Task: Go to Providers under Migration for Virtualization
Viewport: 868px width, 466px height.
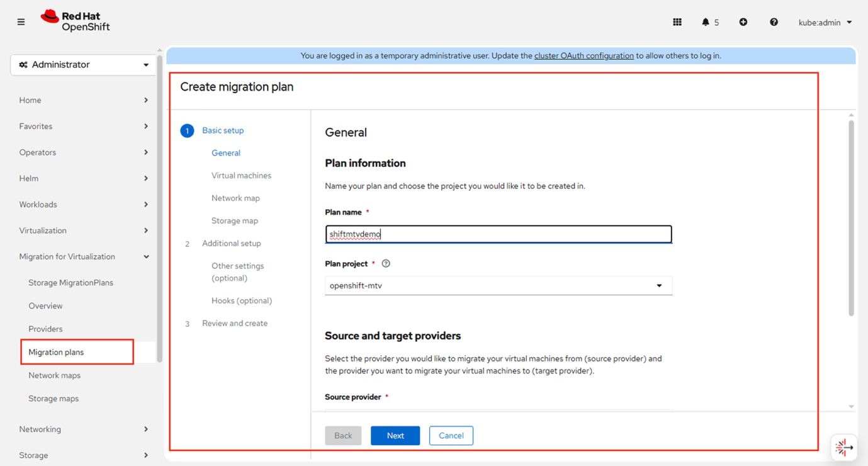Action: pyautogui.click(x=45, y=328)
